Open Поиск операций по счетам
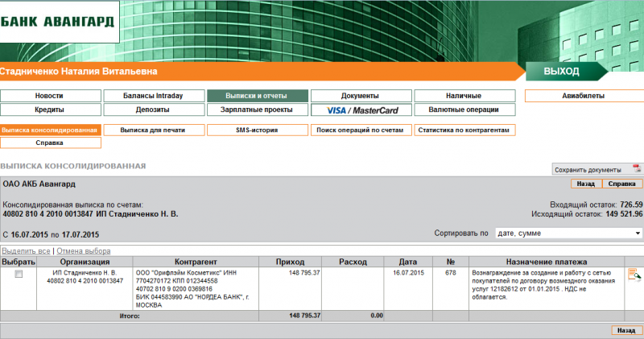The width and height of the screenshot is (644, 339). pos(361,130)
